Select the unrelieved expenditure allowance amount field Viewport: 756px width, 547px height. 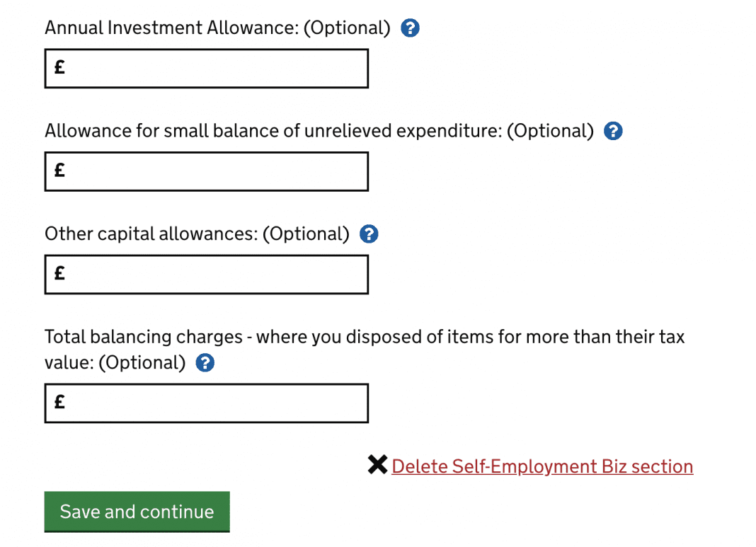coord(206,171)
